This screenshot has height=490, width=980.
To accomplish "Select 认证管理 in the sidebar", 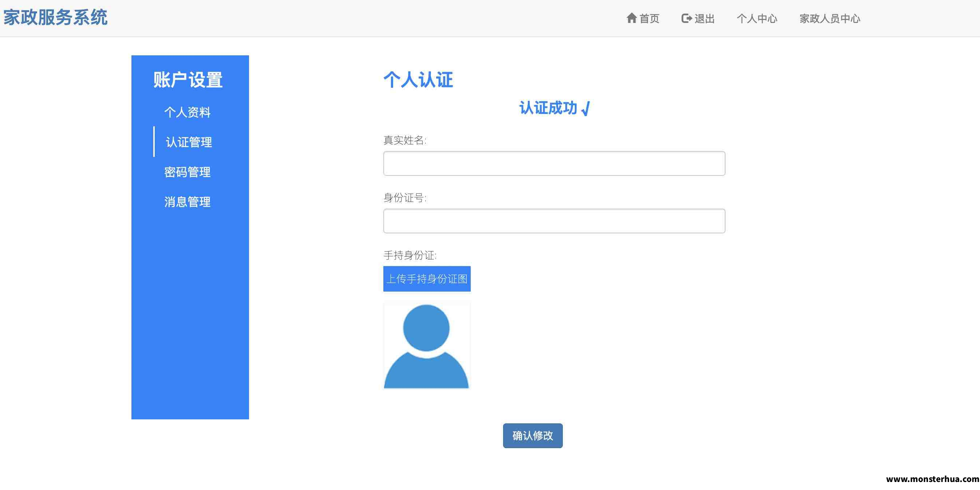I will point(189,142).
